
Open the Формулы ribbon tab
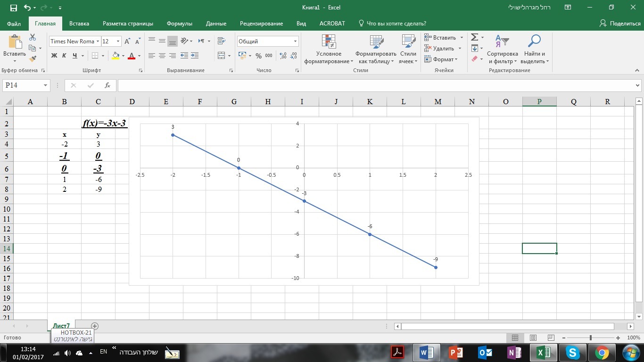(180, 24)
